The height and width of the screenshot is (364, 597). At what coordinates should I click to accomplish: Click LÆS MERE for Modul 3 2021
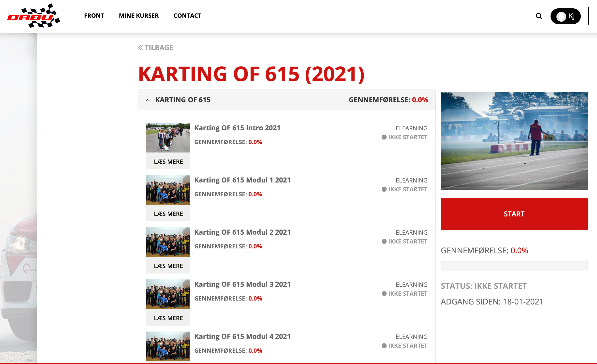point(168,318)
